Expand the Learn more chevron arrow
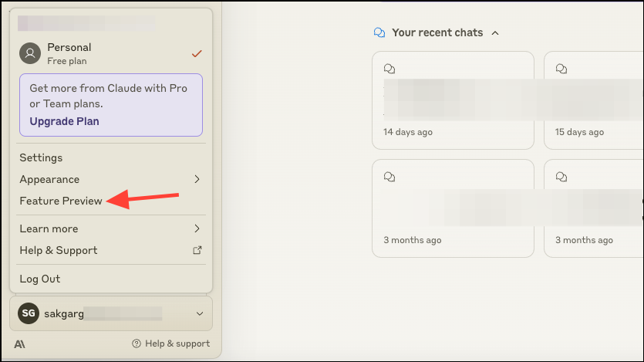The image size is (644, 362). (197, 228)
